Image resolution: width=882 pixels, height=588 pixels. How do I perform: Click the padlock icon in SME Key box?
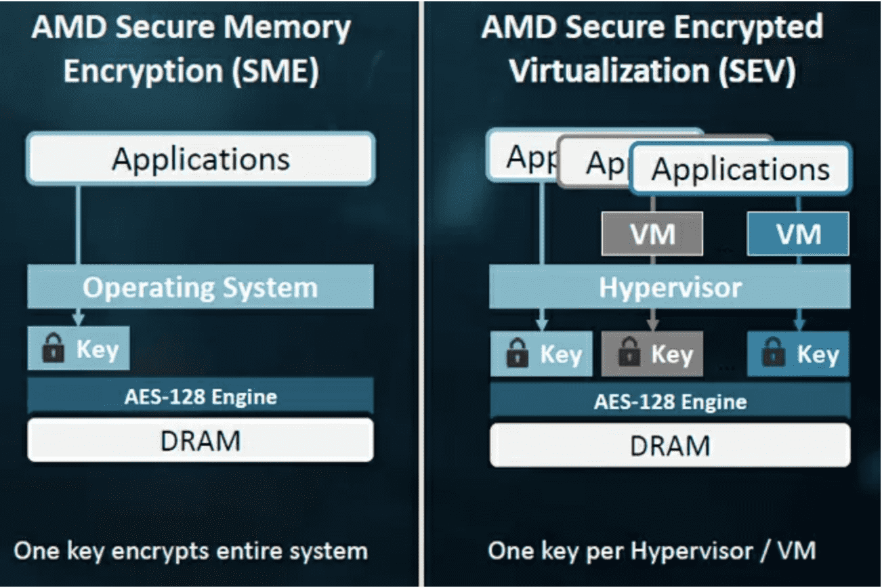coord(53,349)
